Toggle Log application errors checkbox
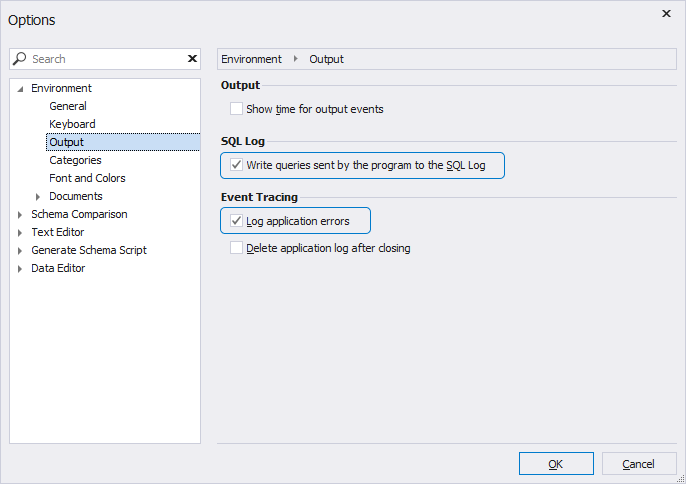The height and width of the screenshot is (484, 686). (236, 221)
